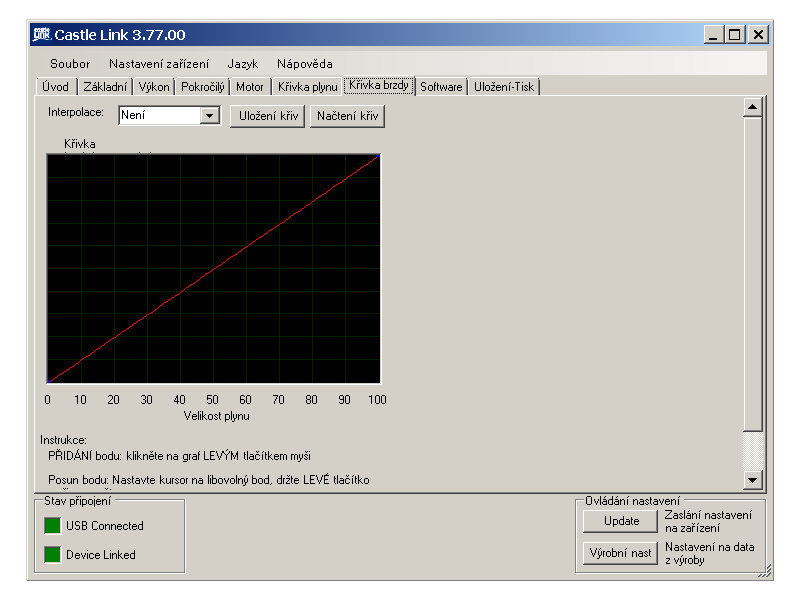Switch to the Úvod tab
This screenshot has height=600, width=800.
[56, 87]
